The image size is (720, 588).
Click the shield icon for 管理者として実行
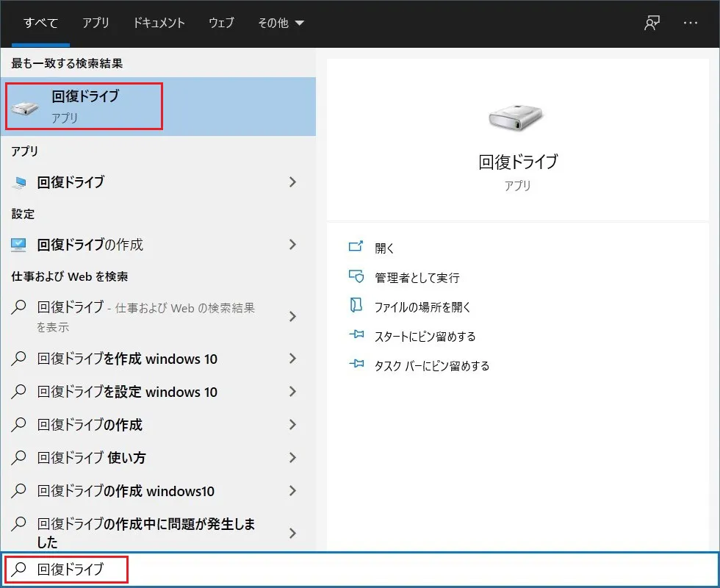[356, 276]
